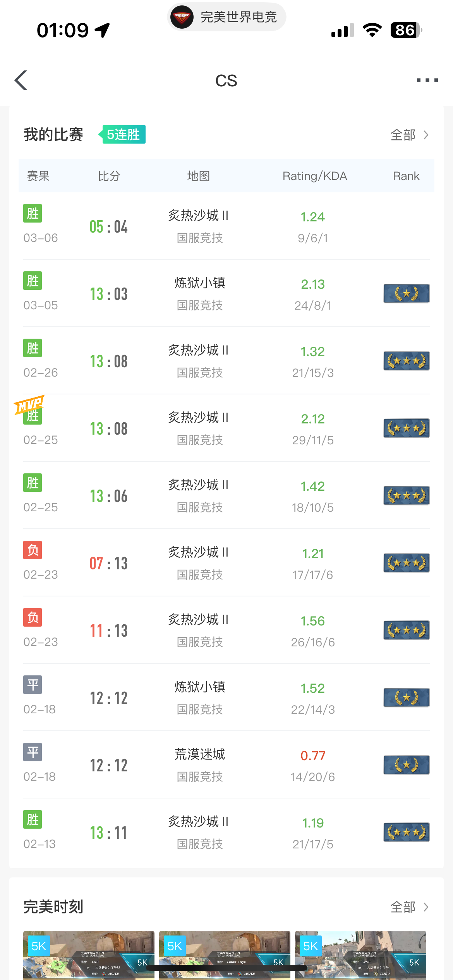Open the 11:13 loss match row
This screenshot has height=980, width=453.
198,630
